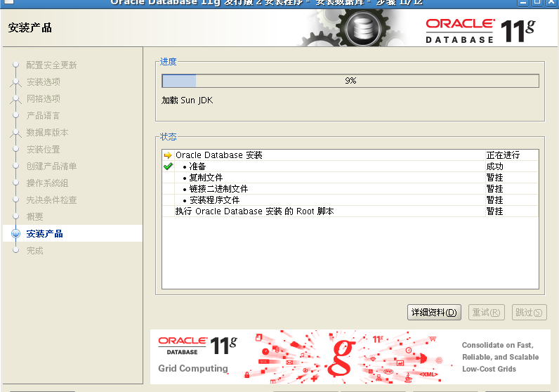Select the active step circle for 安装产品
Screen dimensions: 559x392
[15, 234]
